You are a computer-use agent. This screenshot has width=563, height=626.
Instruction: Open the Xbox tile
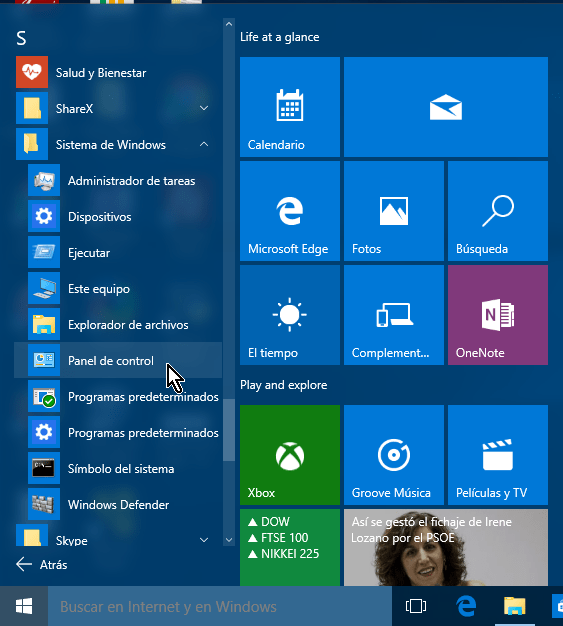click(290, 455)
